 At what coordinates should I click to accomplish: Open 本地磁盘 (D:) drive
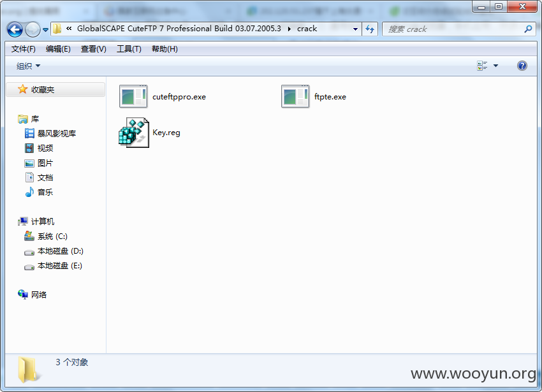tap(60, 251)
